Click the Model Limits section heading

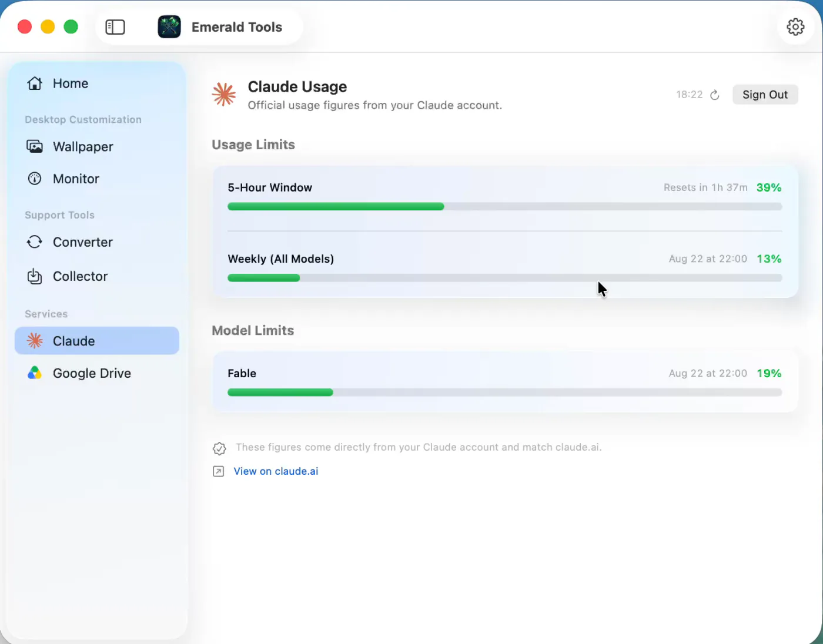tap(253, 330)
